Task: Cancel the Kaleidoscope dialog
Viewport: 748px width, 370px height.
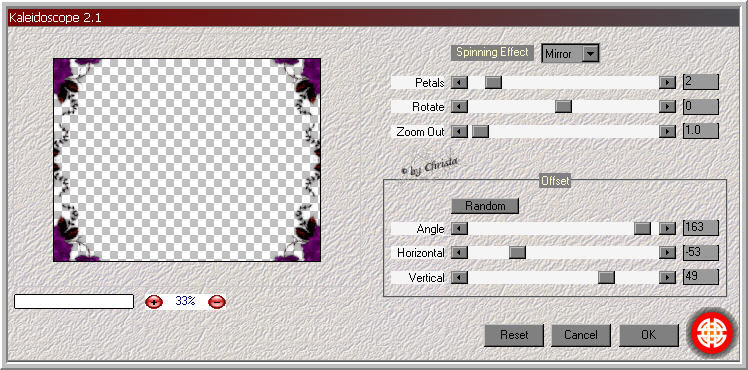Action: click(581, 335)
